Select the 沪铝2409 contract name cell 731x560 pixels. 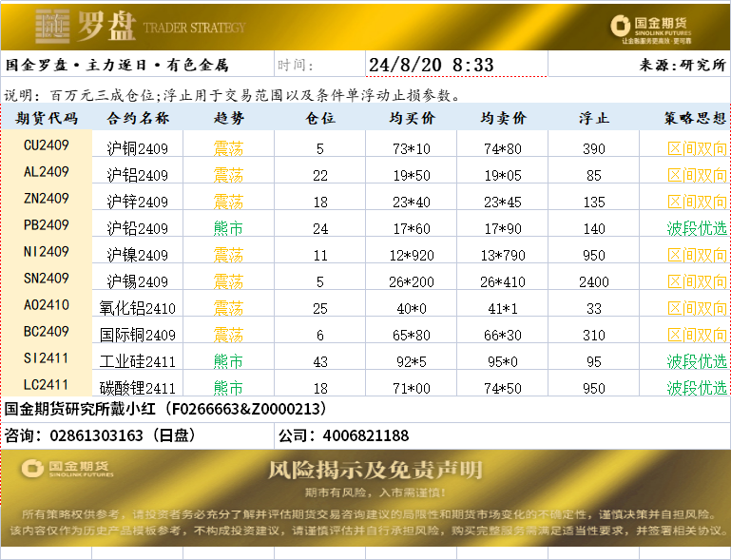[138, 170]
